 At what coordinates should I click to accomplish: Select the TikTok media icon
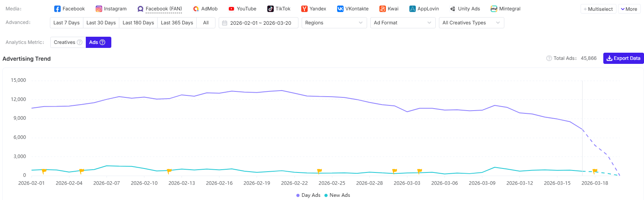point(271,9)
